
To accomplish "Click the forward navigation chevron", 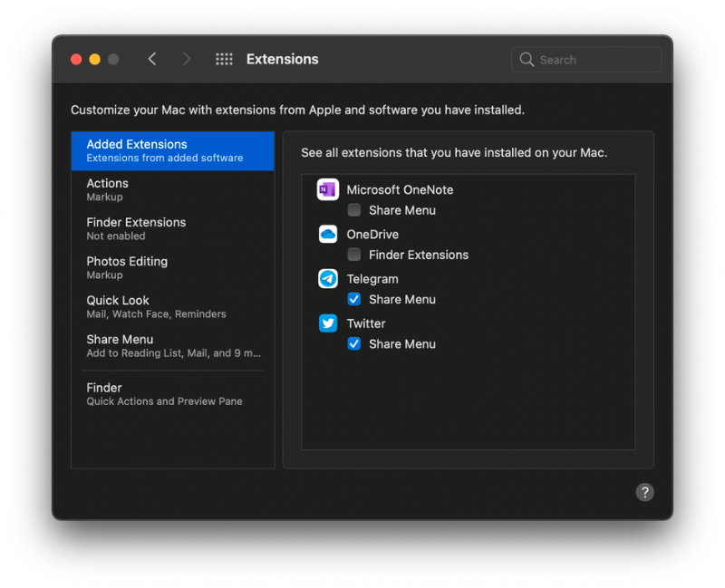I will 186,58.
